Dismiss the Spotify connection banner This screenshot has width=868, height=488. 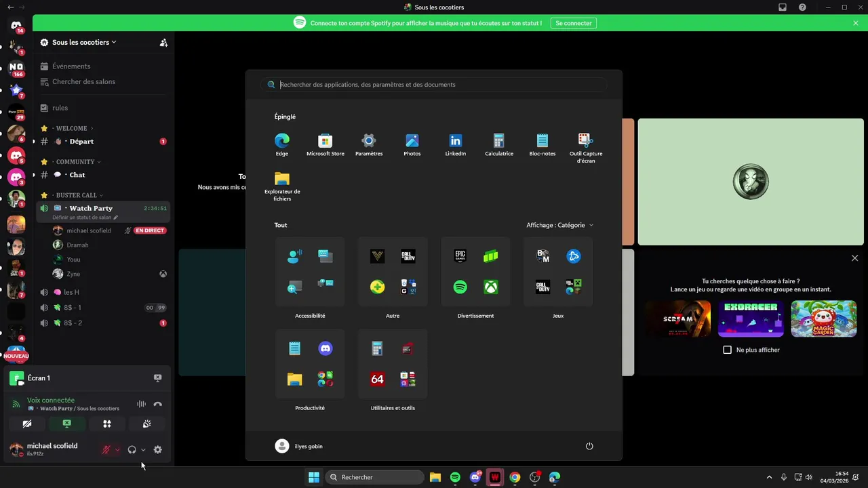[856, 23]
